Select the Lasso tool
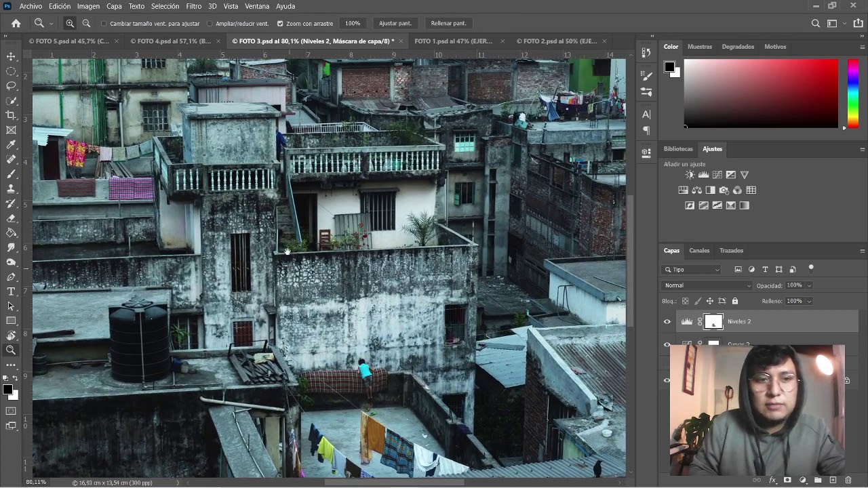 [x=11, y=86]
